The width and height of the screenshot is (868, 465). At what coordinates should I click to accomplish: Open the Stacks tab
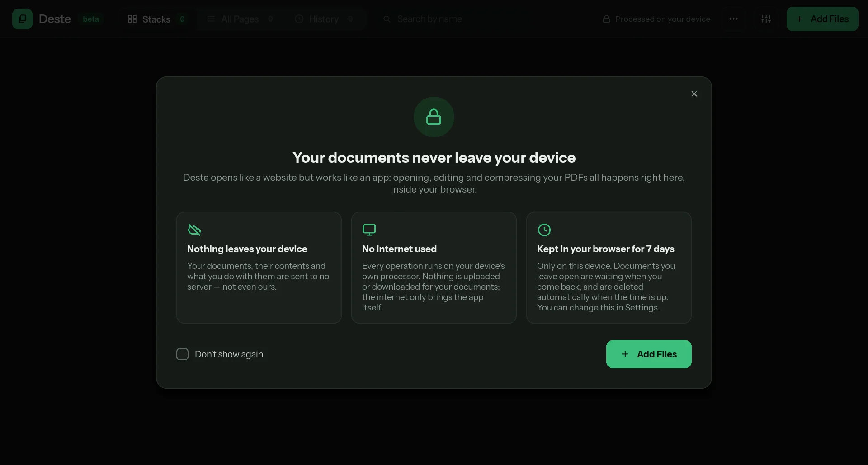[157, 19]
